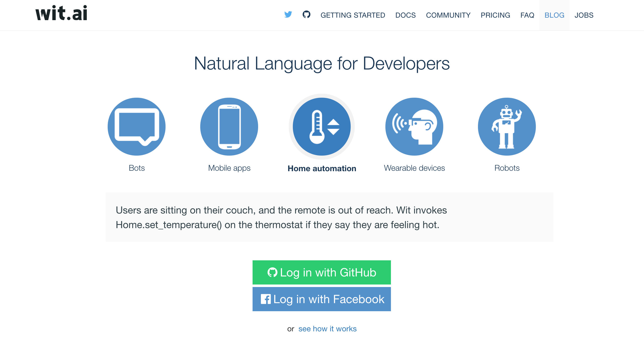Open the COMMUNITY nav item

point(448,15)
